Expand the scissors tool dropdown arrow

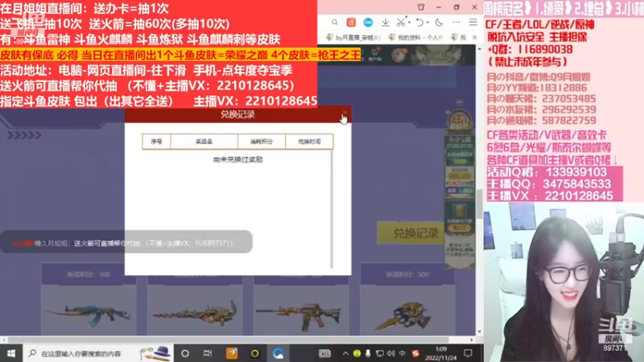(409, 23)
